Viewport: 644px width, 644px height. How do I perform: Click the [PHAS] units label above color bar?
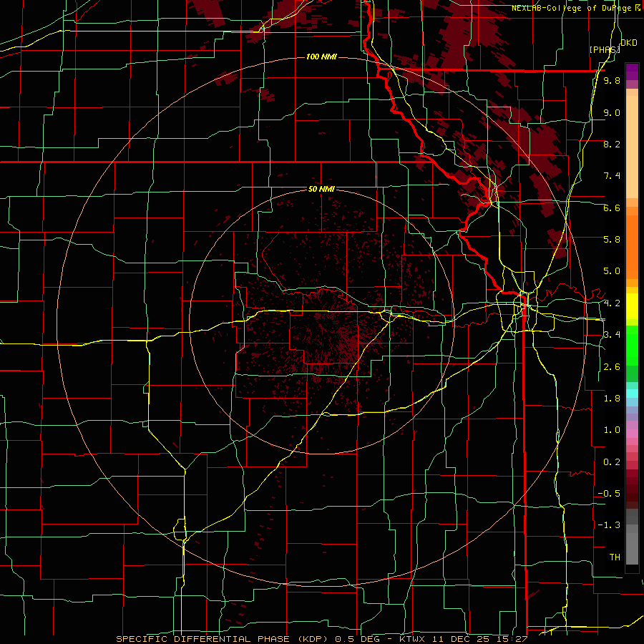point(605,49)
